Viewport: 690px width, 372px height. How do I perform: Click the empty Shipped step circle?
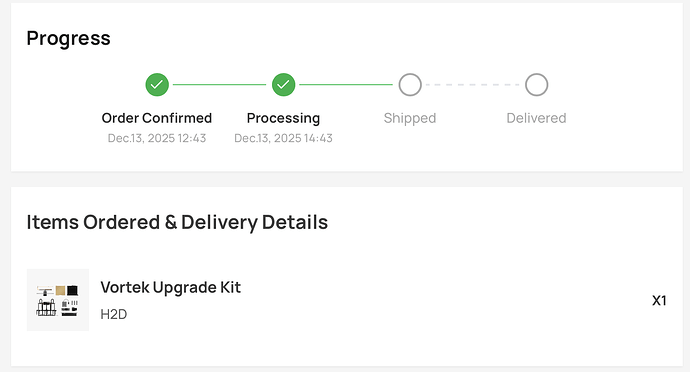(410, 85)
